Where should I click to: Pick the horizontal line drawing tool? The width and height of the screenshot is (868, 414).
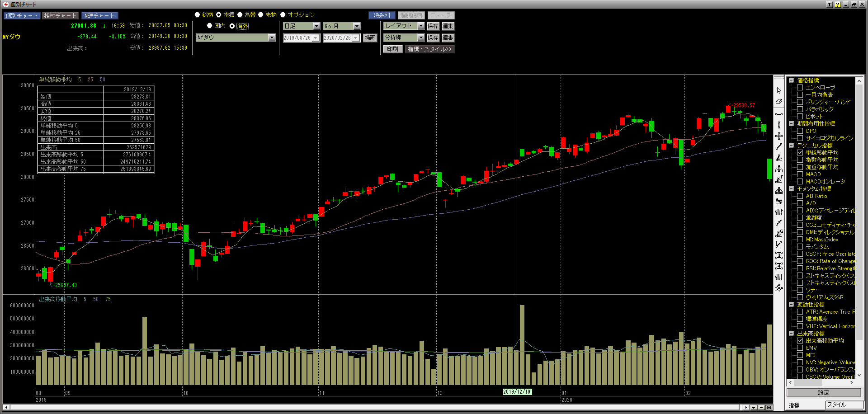coord(778,114)
